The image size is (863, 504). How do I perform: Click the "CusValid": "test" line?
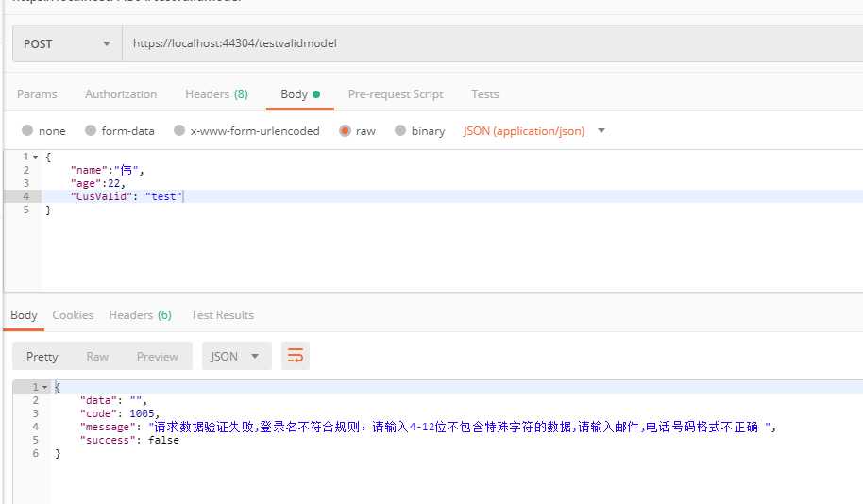(x=126, y=196)
